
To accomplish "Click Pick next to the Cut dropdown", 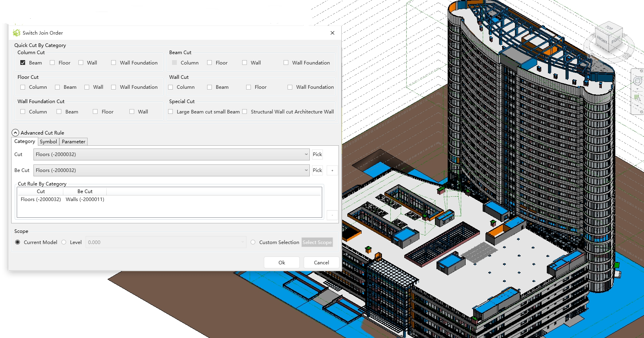I will (317, 154).
